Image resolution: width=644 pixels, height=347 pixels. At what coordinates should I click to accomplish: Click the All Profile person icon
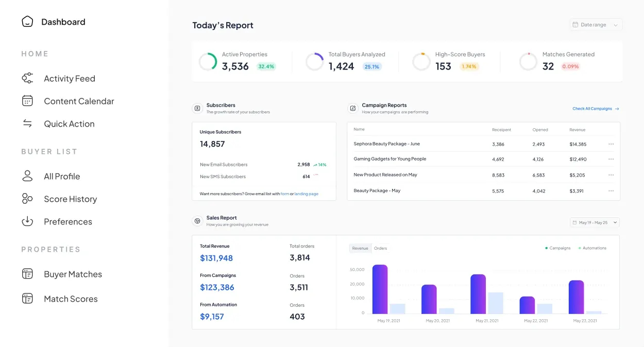tap(27, 176)
